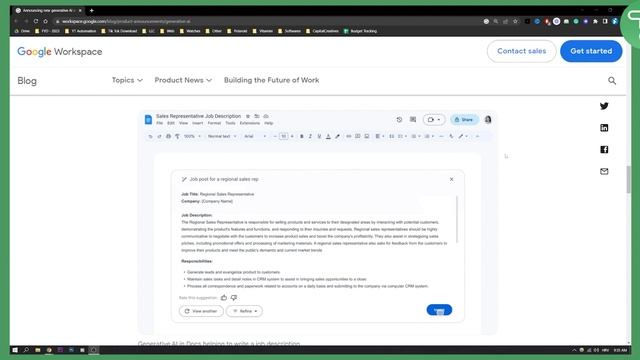
Task: Open the highlight color pen tool
Action: click(337, 136)
